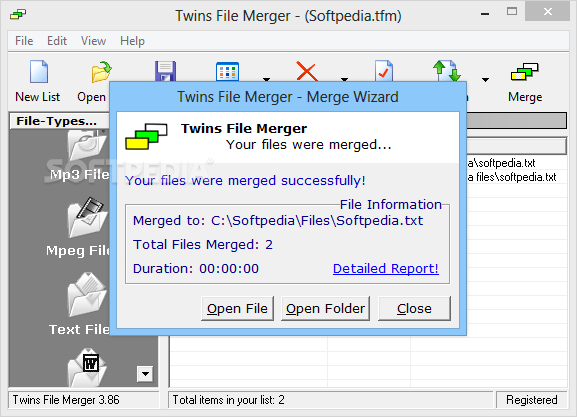Click the green up-down arrows sort icon
This screenshot has height=417, width=577.
tap(447, 71)
